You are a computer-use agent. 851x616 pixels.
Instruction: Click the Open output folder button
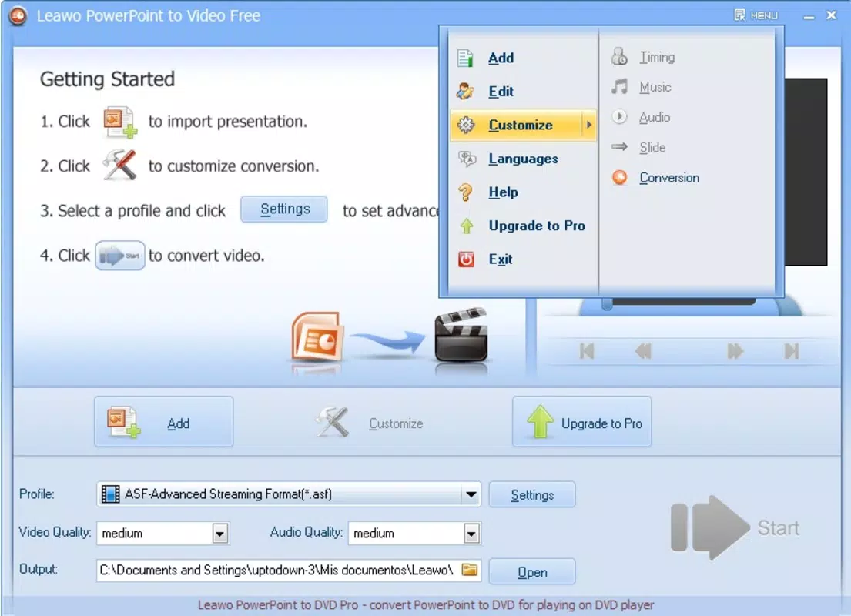[532, 572]
